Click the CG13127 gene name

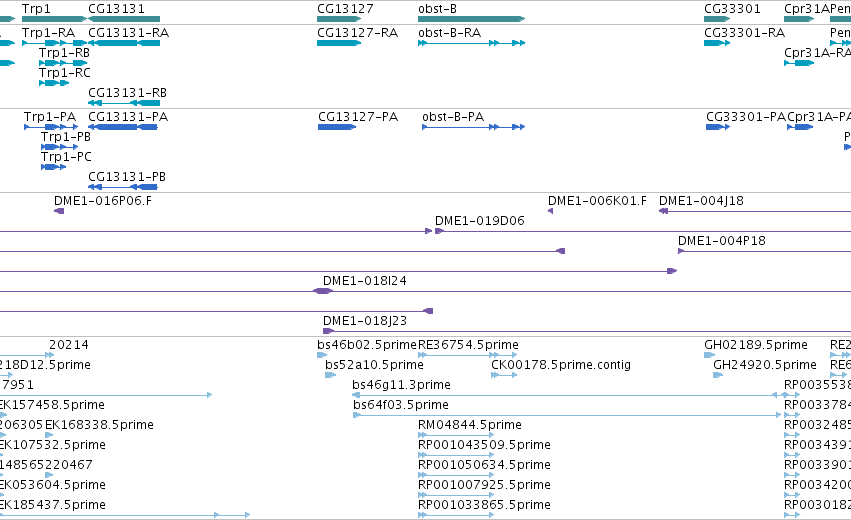point(345,9)
